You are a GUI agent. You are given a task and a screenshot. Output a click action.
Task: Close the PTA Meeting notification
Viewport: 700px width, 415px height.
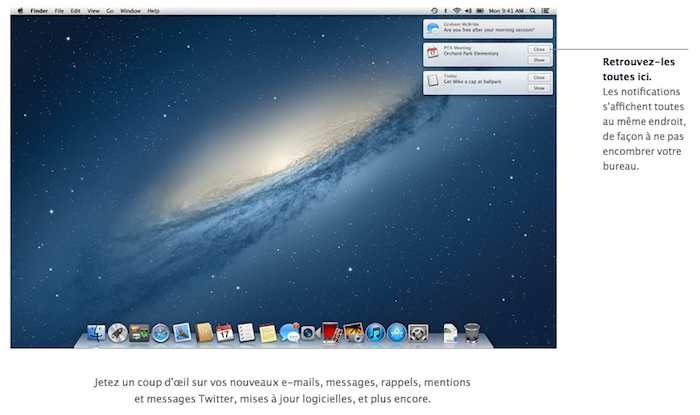[538, 48]
